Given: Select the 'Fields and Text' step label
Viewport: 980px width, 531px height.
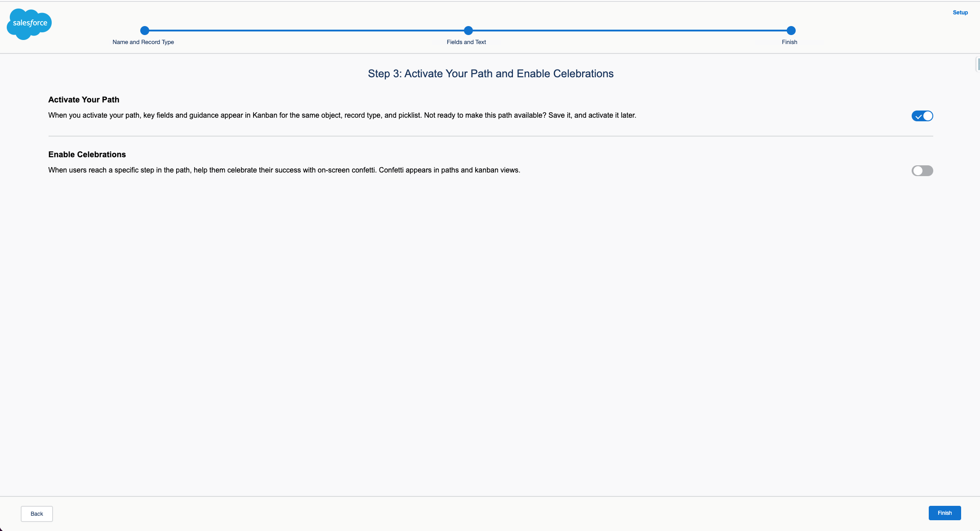Looking at the screenshot, I should [x=466, y=42].
